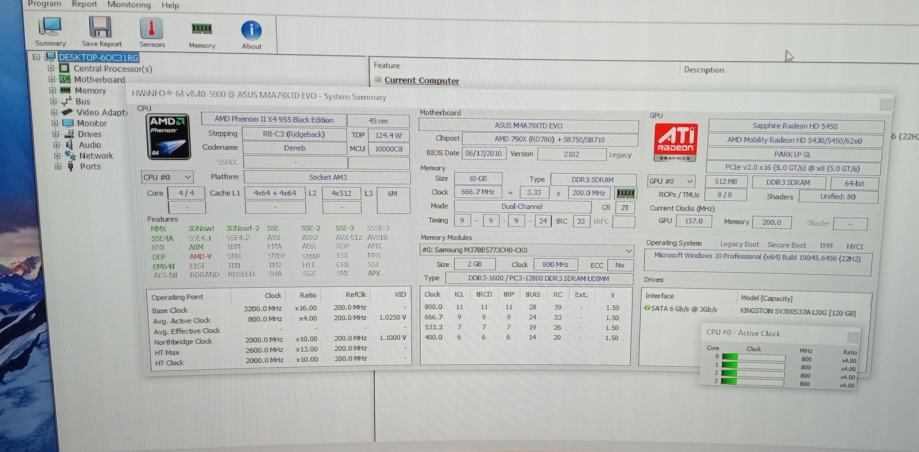Open the Sensors thermometer icon
This screenshot has width=919, height=452.
[151, 28]
